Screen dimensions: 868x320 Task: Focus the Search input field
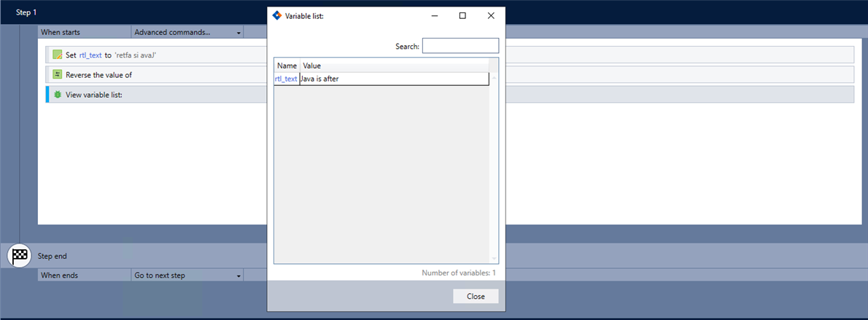click(x=460, y=46)
